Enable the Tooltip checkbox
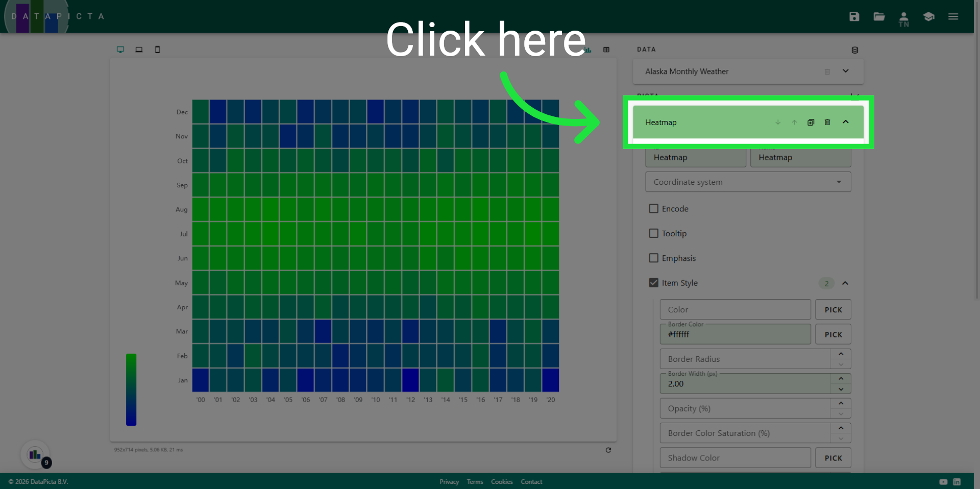The image size is (980, 489). coord(653,233)
